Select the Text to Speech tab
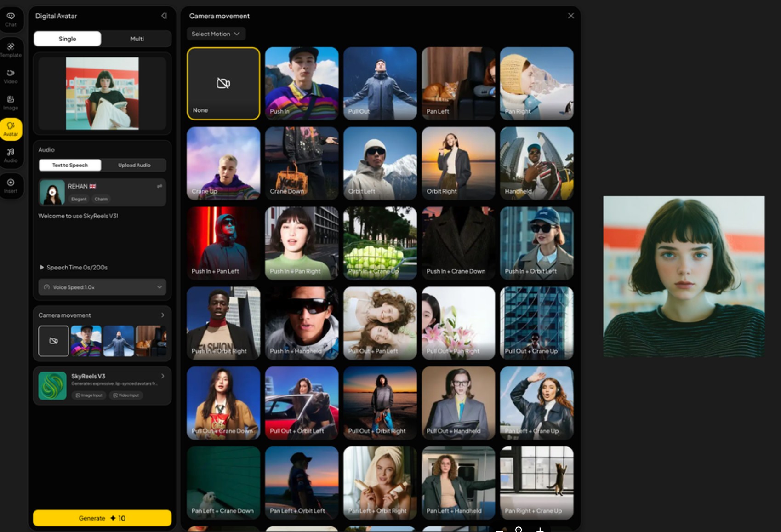781x532 pixels. coord(70,165)
